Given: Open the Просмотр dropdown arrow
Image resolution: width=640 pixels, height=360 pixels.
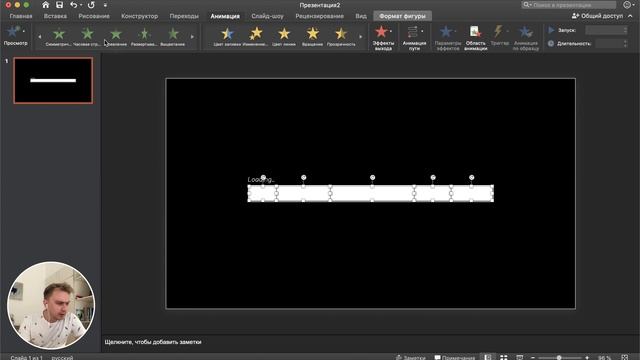Looking at the screenshot, I should (x=24, y=31).
